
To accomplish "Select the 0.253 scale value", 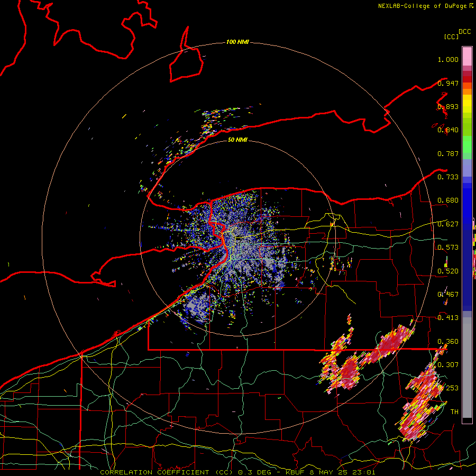I will click(448, 388).
